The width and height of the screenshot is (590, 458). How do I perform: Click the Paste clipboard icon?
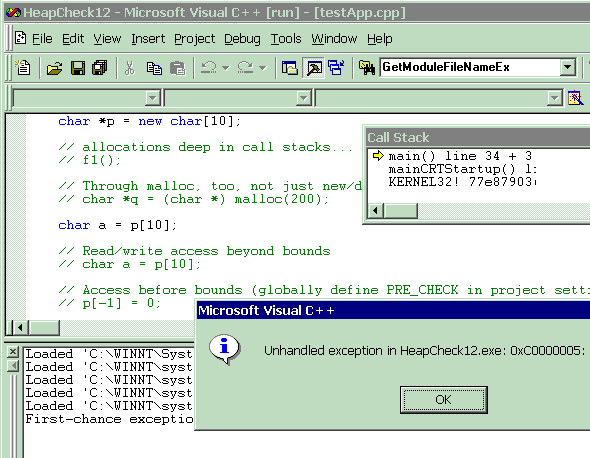pyautogui.click(x=178, y=68)
